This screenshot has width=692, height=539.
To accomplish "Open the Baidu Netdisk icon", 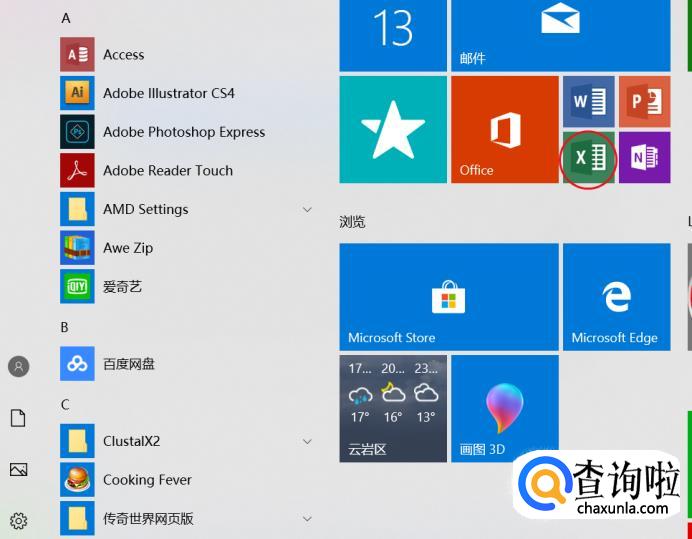I will pyautogui.click(x=77, y=364).
